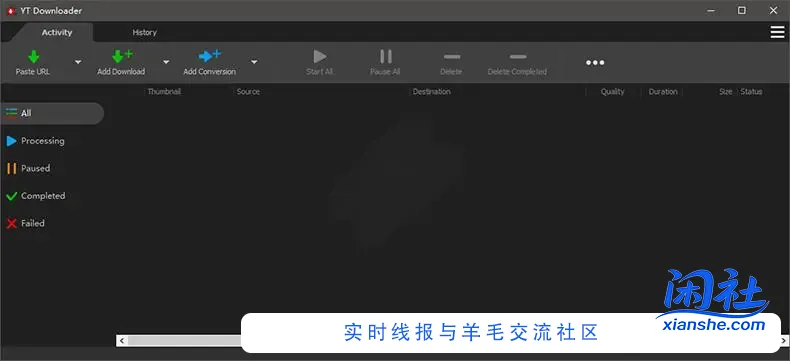
Task: Show Paused downloads filter
Action: pos(28,168)
